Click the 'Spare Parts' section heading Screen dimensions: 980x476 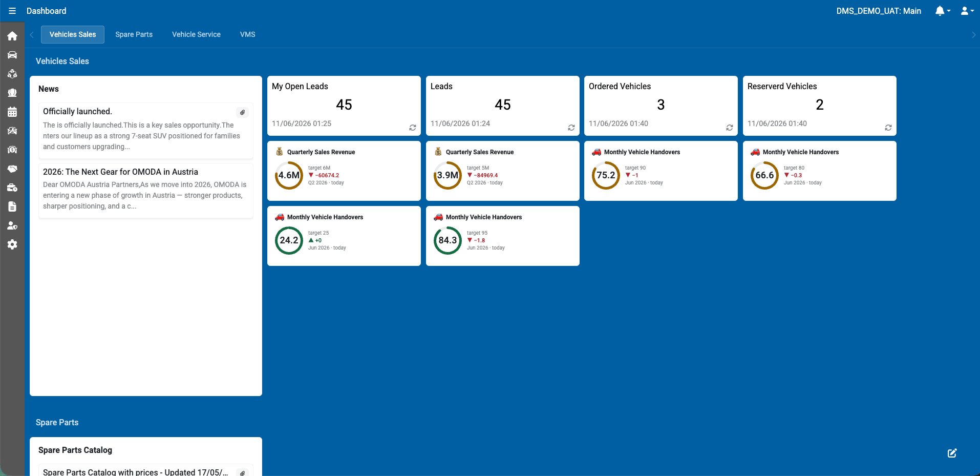(57, 422)
